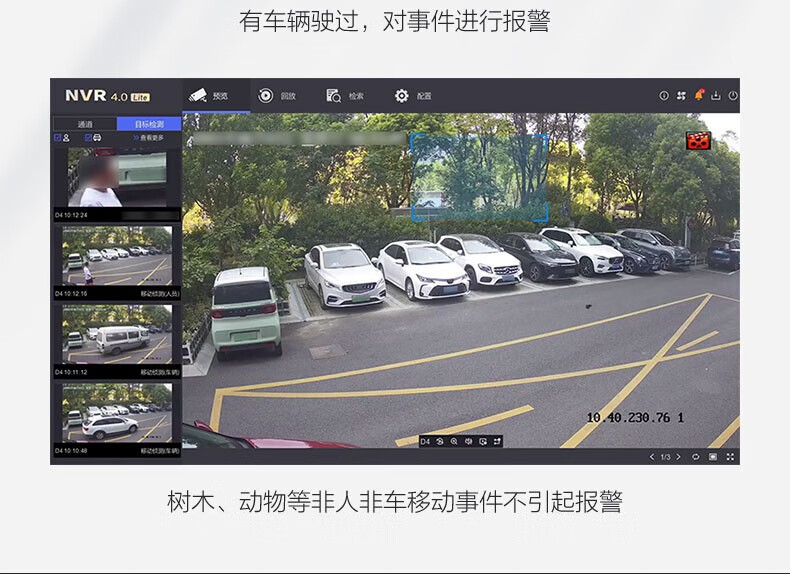
Task: Click the fan-shaped icon in the top bar
Action: pyautogui.click(x=681, y=96)
